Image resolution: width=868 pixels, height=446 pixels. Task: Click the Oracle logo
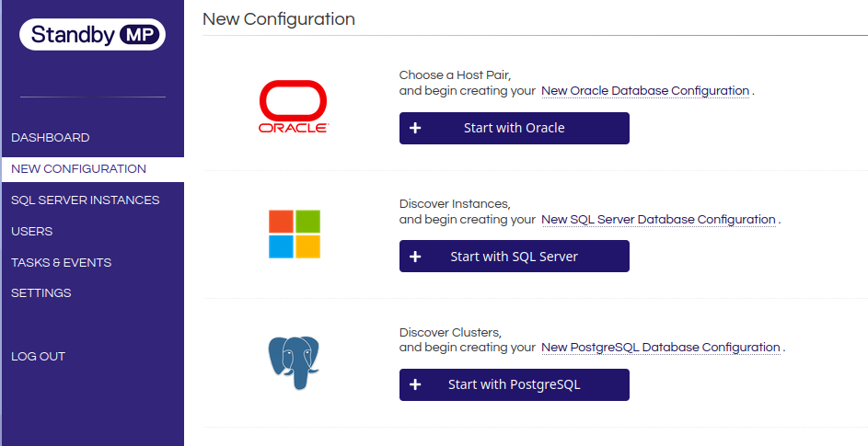294,107
